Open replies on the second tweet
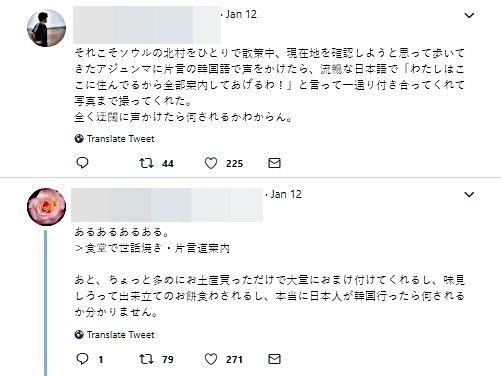501x376 pixels. click(82, 359)
